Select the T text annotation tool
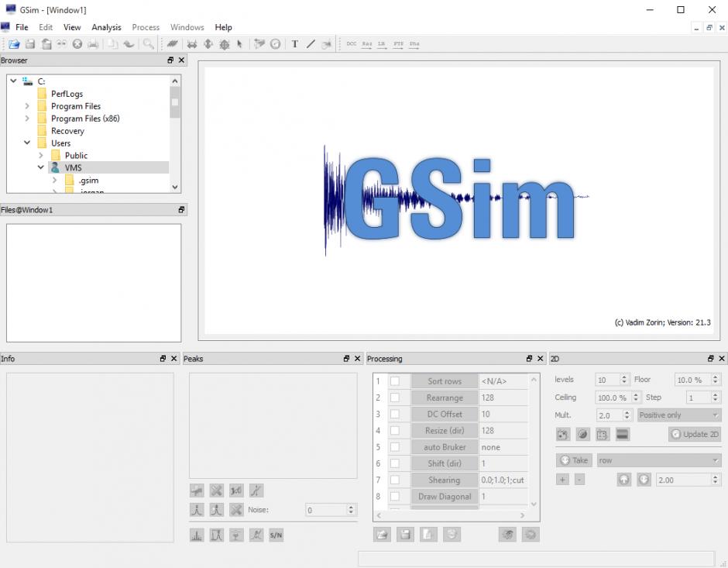 coord(294,44)
